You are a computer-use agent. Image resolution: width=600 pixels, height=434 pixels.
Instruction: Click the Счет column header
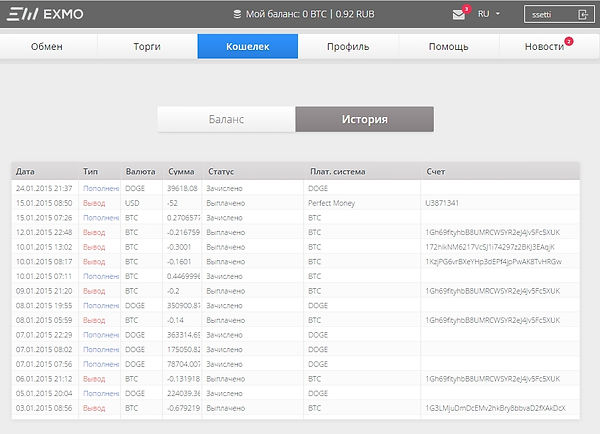[x=436, y=171]
